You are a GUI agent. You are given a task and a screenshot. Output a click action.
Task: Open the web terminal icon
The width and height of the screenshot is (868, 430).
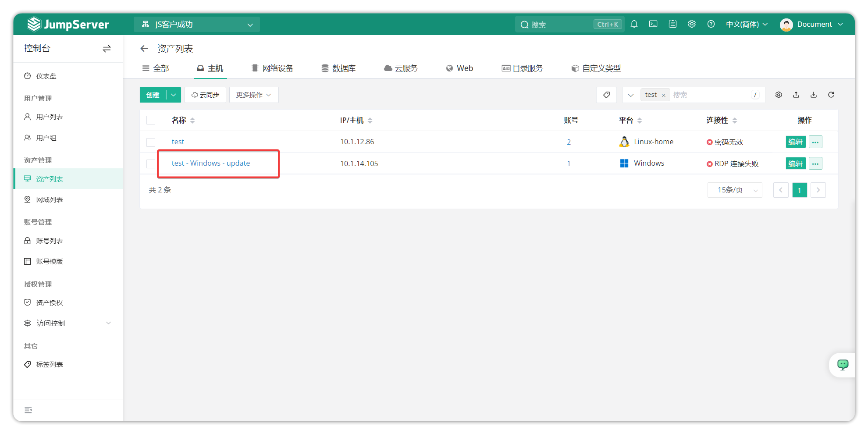pyautogui.click(x=653, y=24)
